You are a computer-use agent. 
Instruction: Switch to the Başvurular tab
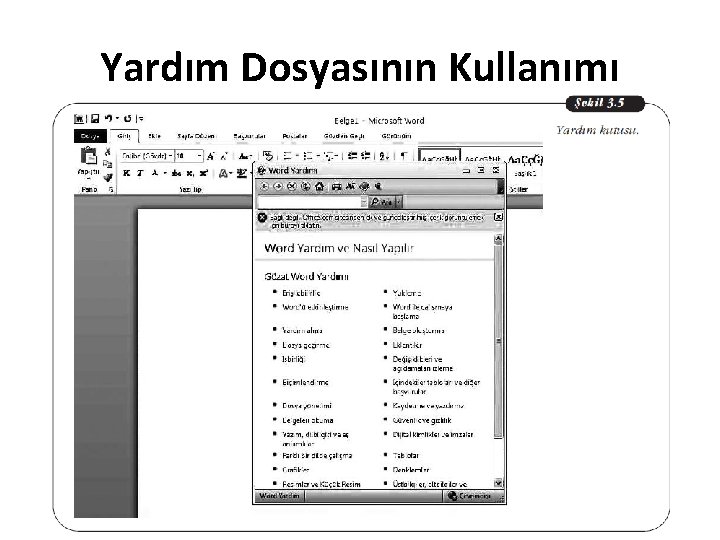tap(249, 136)
